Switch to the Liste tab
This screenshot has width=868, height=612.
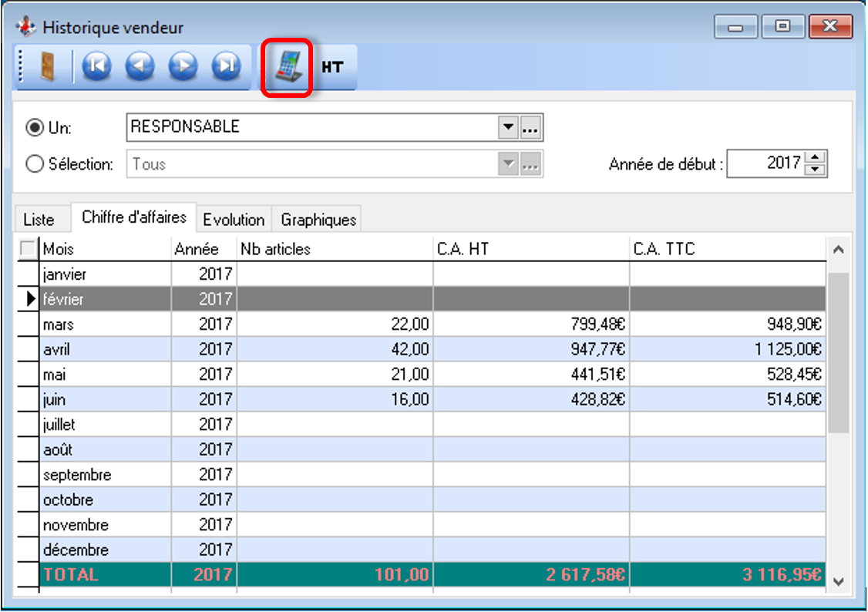click(39, 220)
